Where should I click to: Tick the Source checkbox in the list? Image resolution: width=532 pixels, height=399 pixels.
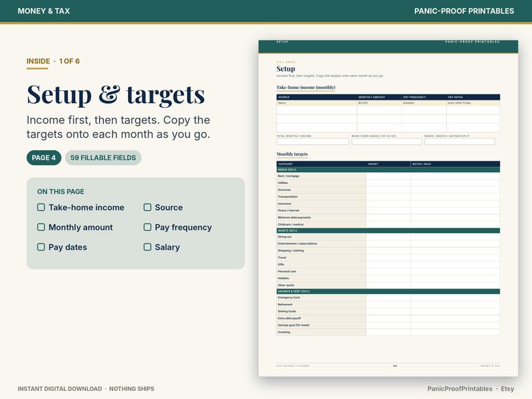(147, 207)
